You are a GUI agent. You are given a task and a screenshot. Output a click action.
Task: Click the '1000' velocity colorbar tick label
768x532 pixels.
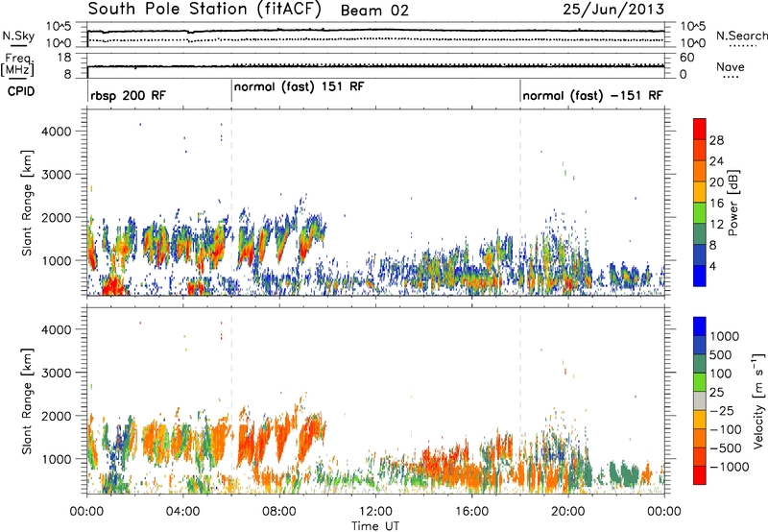pyautogui.click(x=725, y=336)
